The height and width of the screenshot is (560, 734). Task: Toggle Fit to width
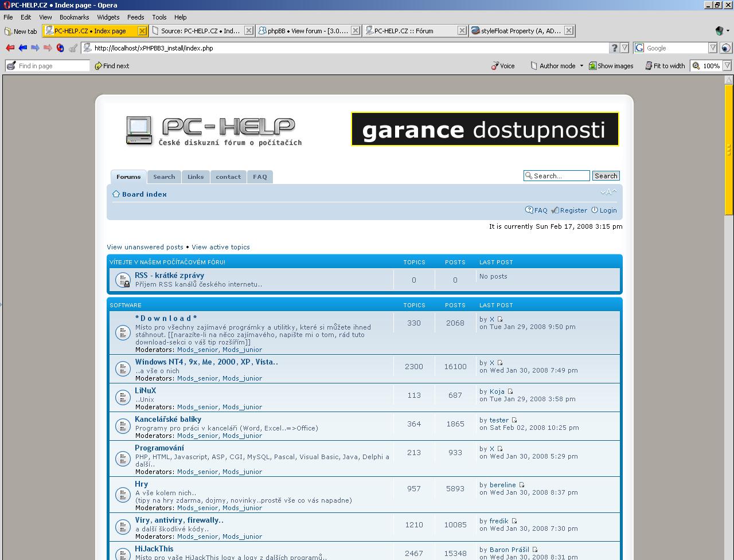tap(665, 66)
